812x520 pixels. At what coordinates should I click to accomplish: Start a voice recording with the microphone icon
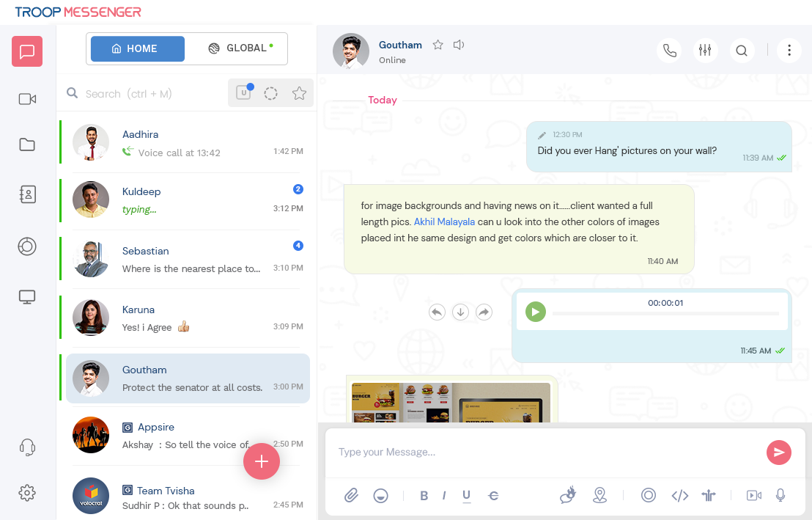pos(780,494)
